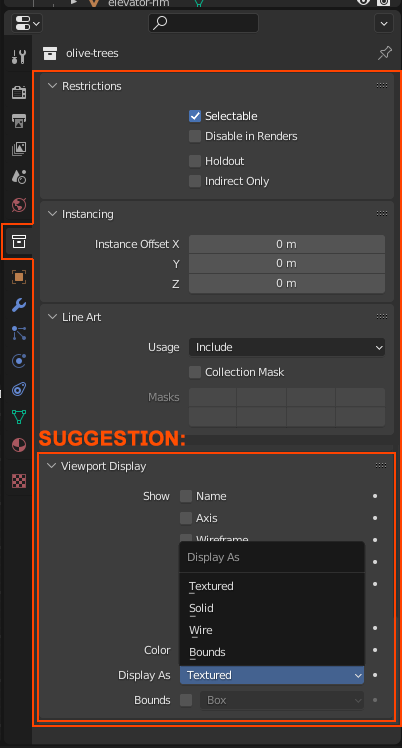Click animate dot beside Display As

tap(375, 675)
